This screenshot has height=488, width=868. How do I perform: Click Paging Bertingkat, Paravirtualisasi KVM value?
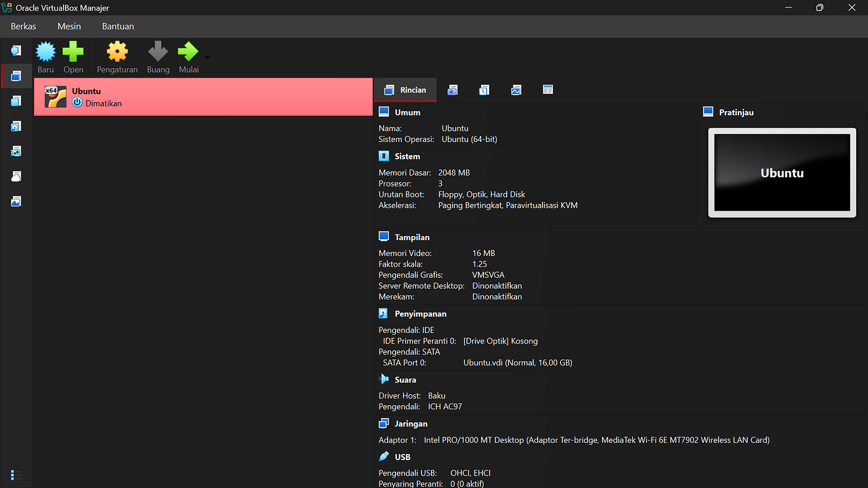(x=508, y=205)
